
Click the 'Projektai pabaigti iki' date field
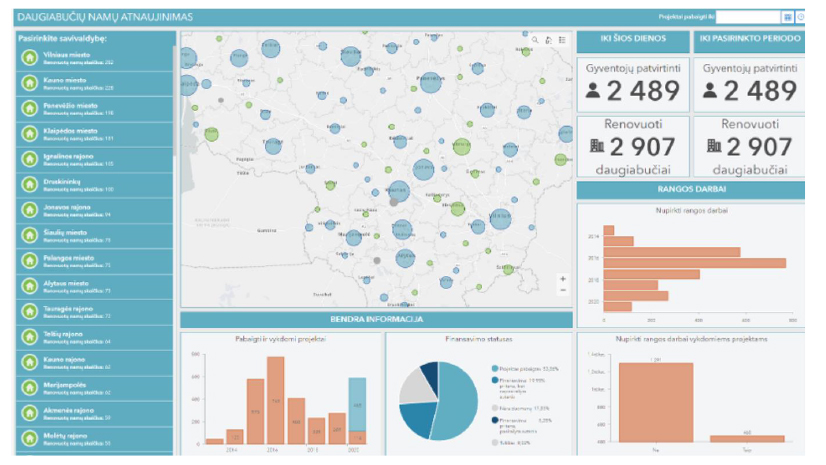[748, 17]
